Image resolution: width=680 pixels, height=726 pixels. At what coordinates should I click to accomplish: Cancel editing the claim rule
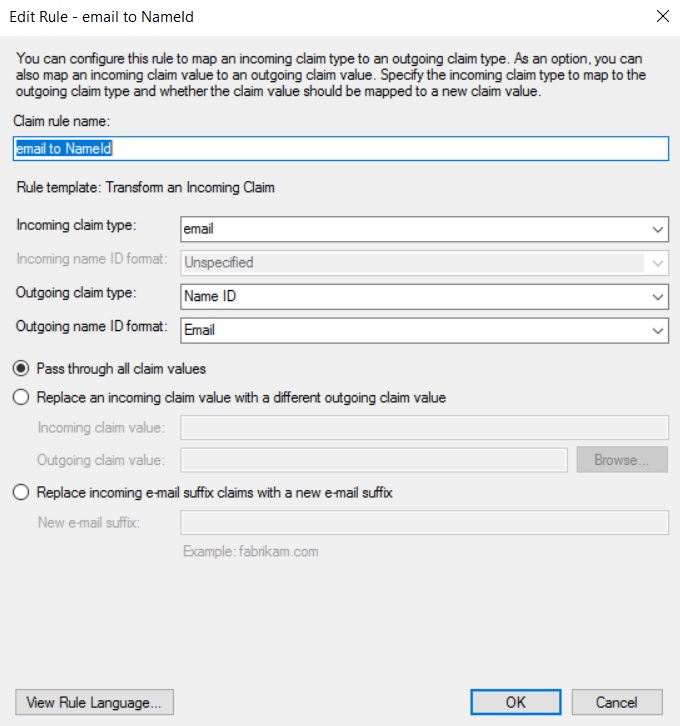click(x=616, y=702)
